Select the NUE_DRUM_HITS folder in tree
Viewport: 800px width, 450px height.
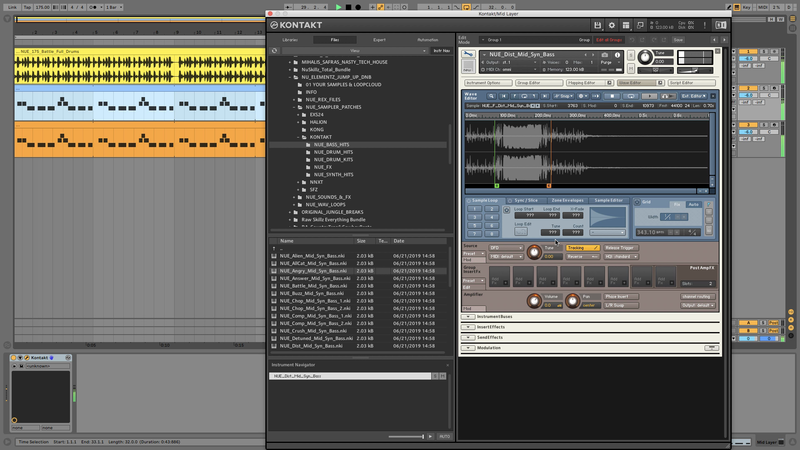333,152
